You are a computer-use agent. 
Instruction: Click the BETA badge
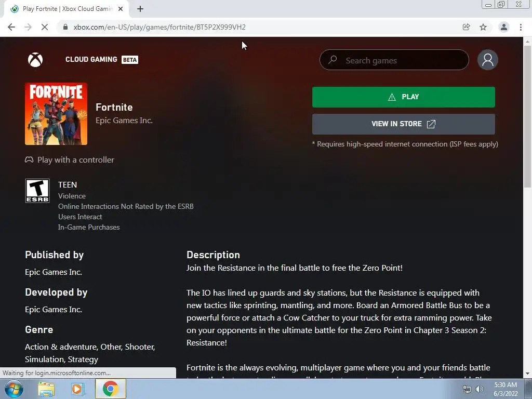[130, 60]
